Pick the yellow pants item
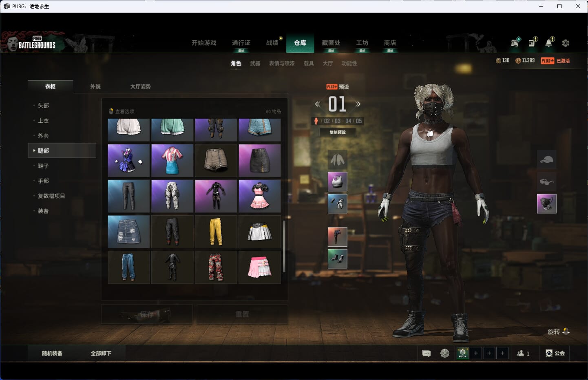Image resolution: width=588 pixels, height=380 pixels. click(x=216, y=232)
